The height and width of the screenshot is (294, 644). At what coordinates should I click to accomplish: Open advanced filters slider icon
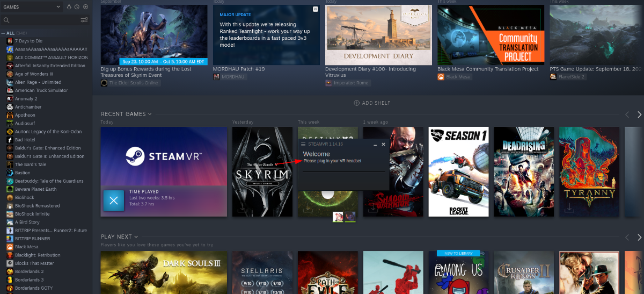click(x=84, y=20)
